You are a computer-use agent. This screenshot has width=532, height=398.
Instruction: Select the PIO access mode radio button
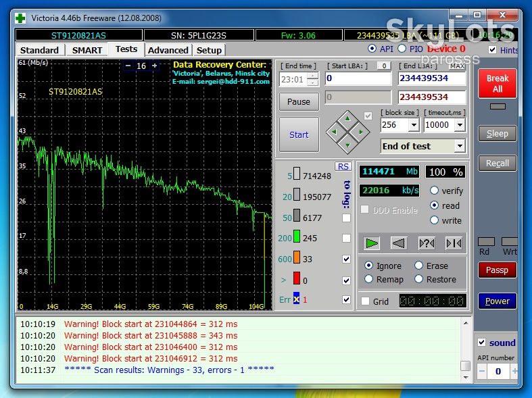402,49
